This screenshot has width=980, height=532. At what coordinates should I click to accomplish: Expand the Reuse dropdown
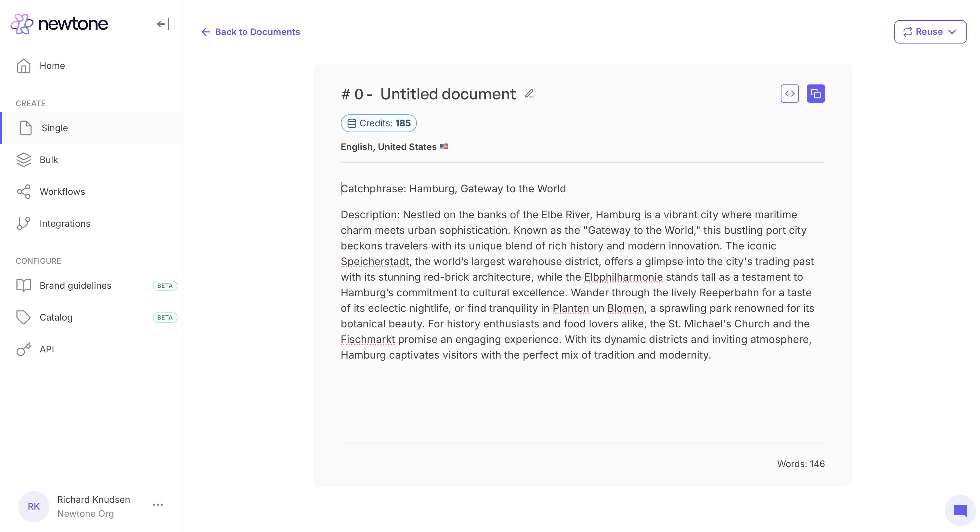[930, 32]
